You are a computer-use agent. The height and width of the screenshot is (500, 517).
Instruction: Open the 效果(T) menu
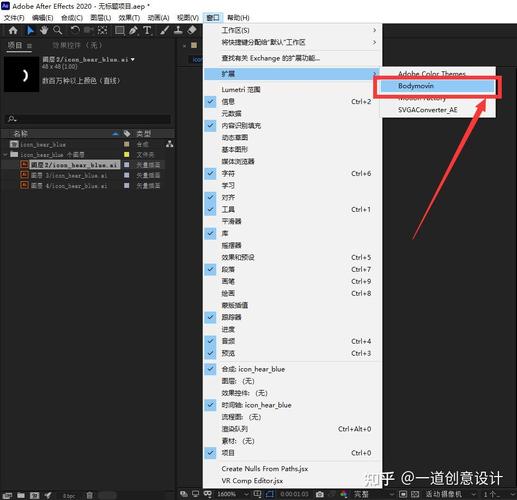coord(129,18)
